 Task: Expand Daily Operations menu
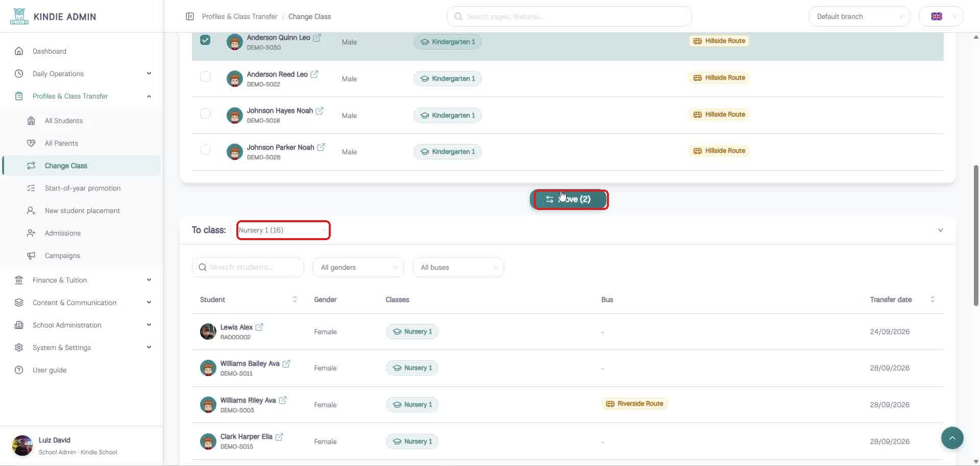pos(149,74)
